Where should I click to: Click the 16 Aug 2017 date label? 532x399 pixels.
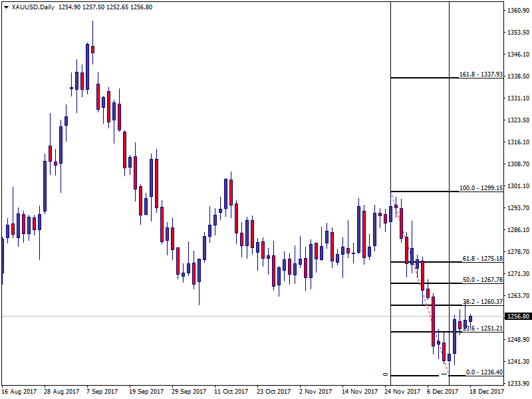point(20,392)
